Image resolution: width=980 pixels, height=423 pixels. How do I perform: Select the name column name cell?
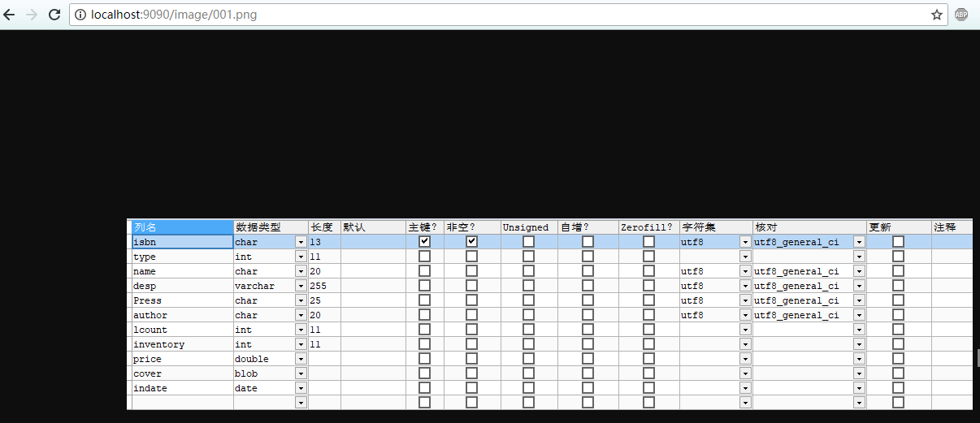tap(182, 271)
